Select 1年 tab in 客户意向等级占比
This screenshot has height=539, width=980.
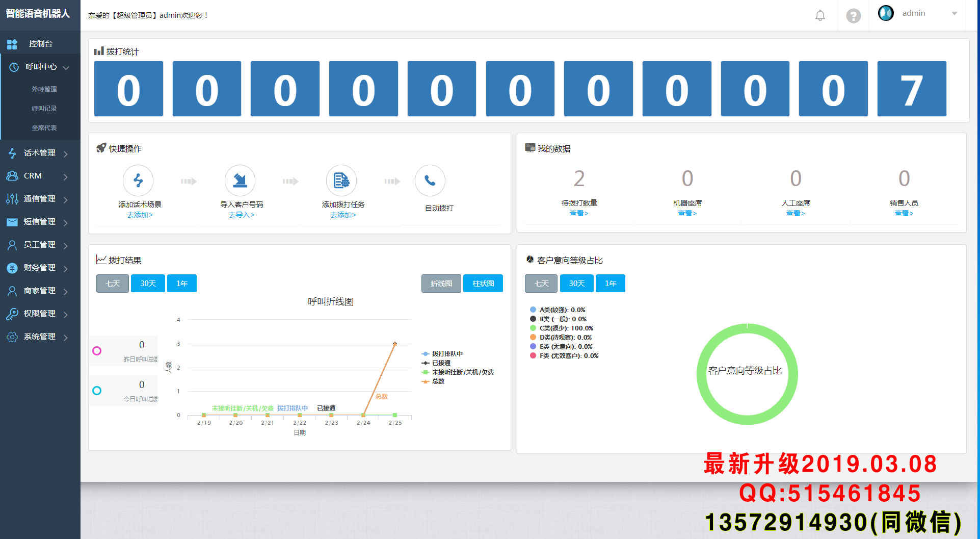611,284
